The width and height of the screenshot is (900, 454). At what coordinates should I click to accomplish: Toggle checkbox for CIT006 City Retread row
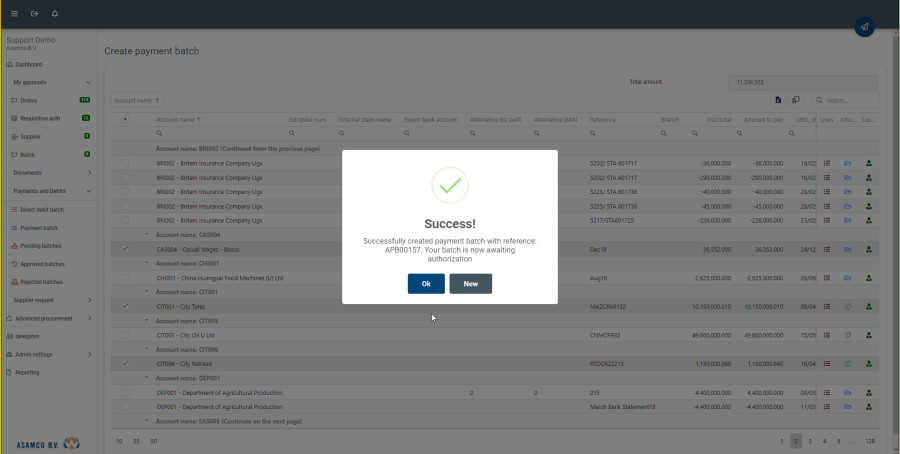tap(125, 363)
